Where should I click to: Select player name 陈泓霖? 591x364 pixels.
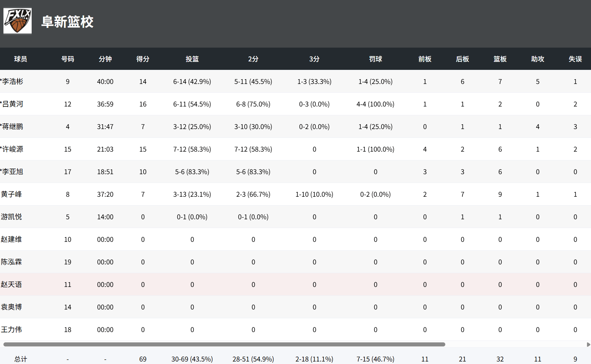point(11,262)
